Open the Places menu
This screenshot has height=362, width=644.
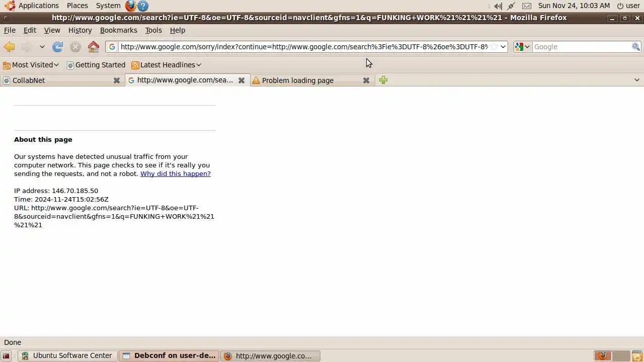77,6
